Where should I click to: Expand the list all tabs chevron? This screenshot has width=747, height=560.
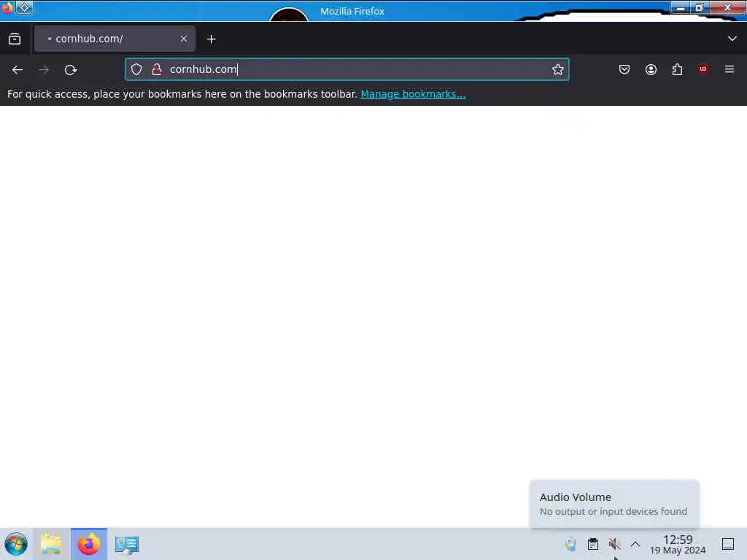tap(732, 39)
